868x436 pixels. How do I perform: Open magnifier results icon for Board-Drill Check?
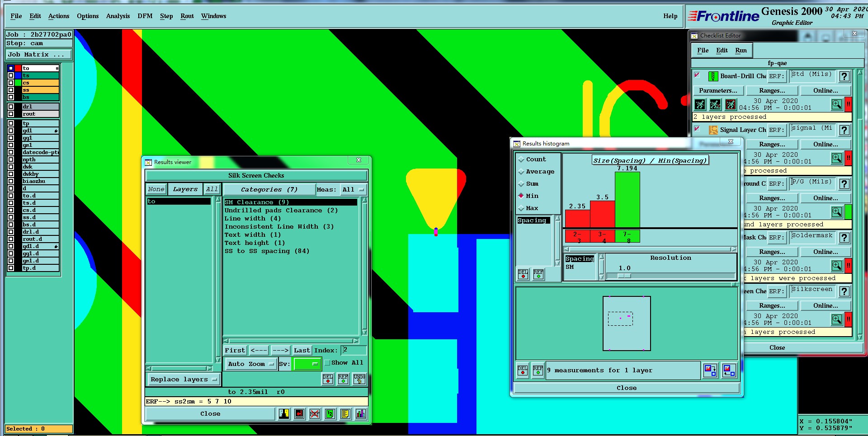pyautogui.click(x=837, y=104)
